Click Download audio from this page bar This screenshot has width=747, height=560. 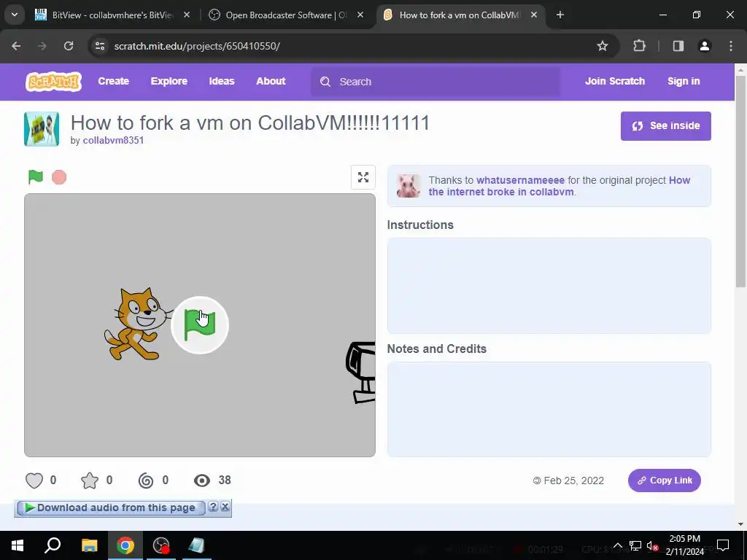pos(111,508)
